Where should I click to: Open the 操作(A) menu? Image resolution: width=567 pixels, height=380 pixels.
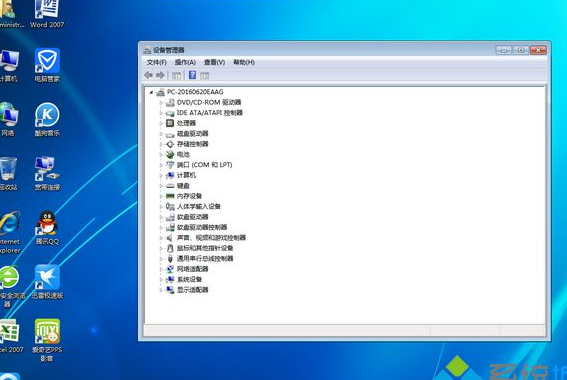185,63
